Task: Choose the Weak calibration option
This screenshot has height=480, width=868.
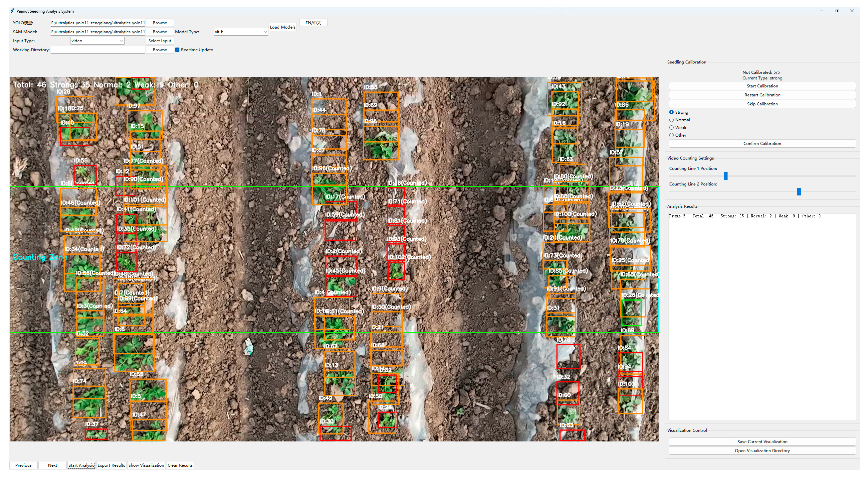Action: [x=671, y=128]
